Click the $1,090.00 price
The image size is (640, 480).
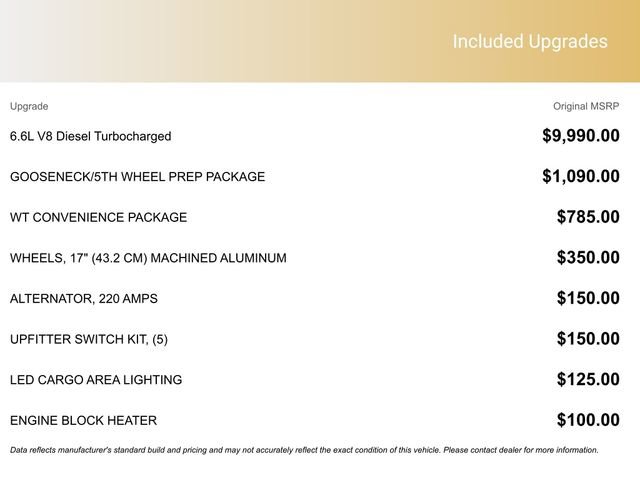[x=580, y=177]
